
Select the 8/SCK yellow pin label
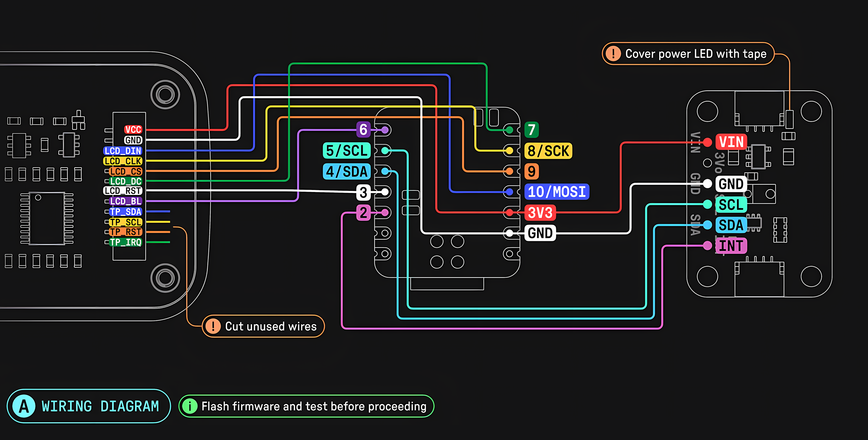[548, 150]
